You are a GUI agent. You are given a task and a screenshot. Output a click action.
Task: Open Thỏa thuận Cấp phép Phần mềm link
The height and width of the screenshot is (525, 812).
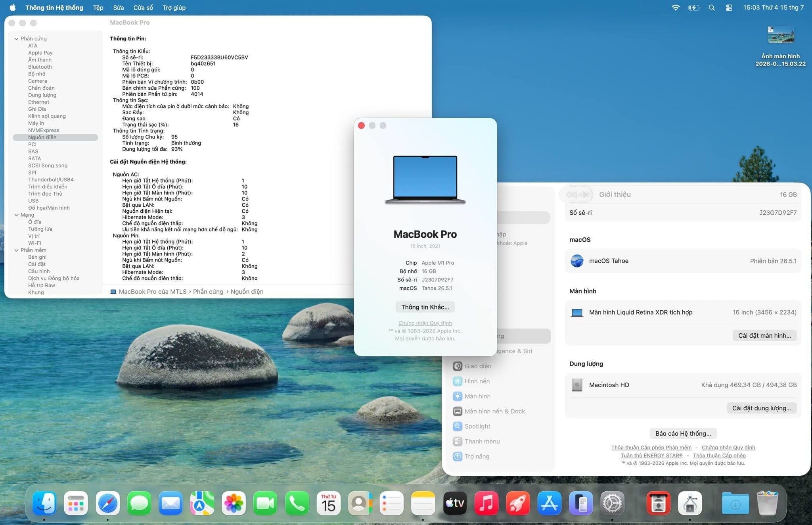(651, 448)
